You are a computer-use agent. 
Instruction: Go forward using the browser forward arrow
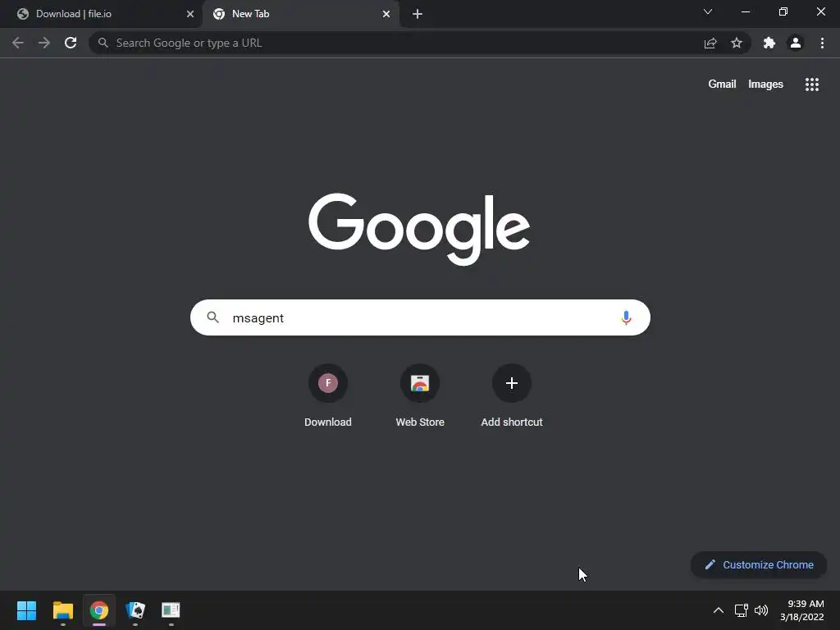click(x=44, y=43)
